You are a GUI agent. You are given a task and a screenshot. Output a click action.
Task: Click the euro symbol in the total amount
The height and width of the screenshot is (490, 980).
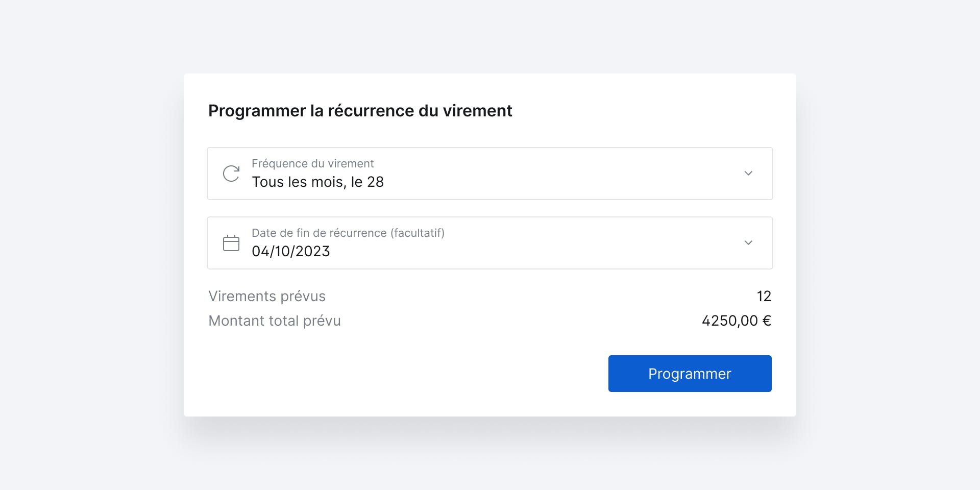[x=767, y=321]
